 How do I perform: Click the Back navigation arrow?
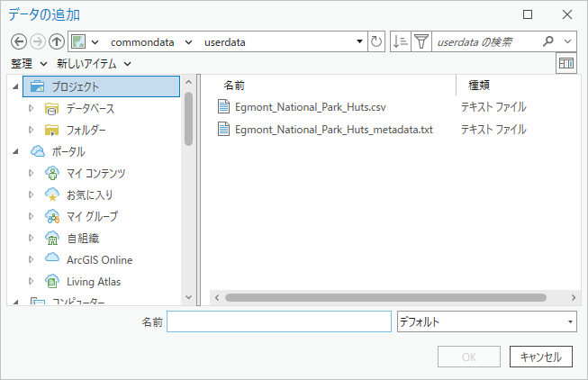click(x=18, y=41)
